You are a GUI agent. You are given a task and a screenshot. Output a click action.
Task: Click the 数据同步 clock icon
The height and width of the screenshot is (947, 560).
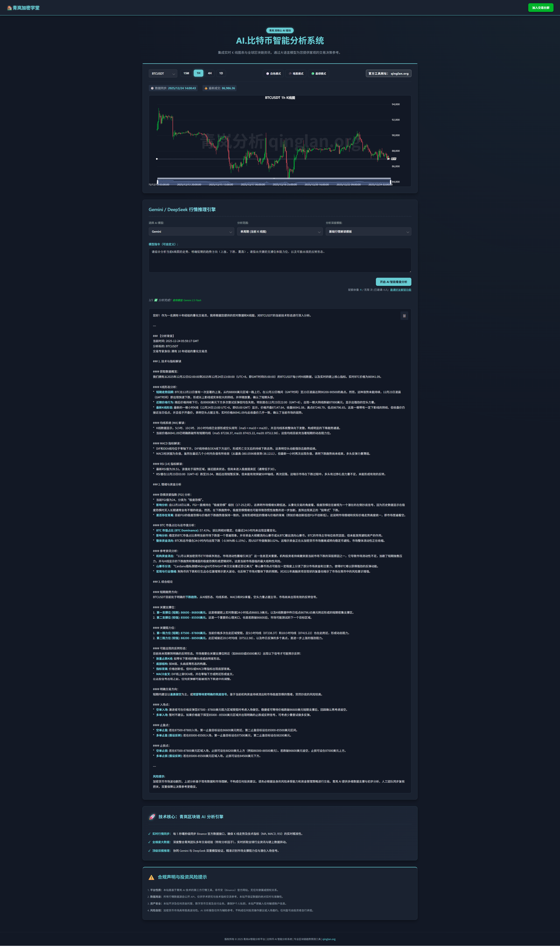pos(152,88)
